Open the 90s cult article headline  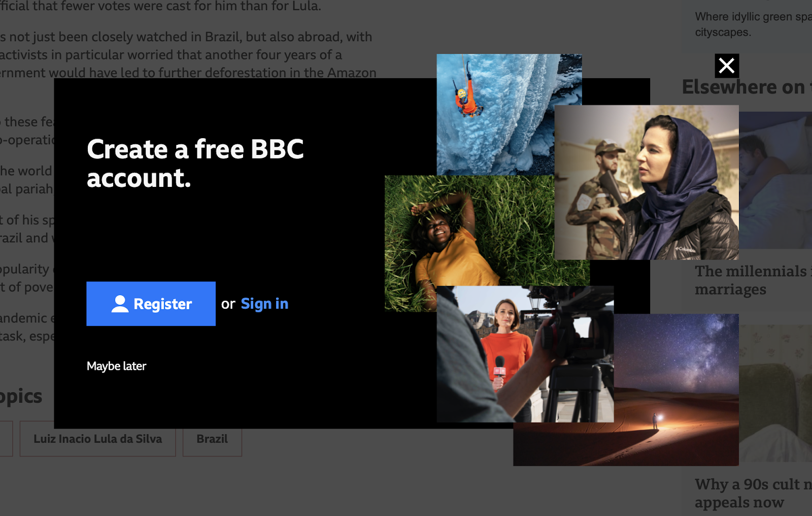coord(753,493)
